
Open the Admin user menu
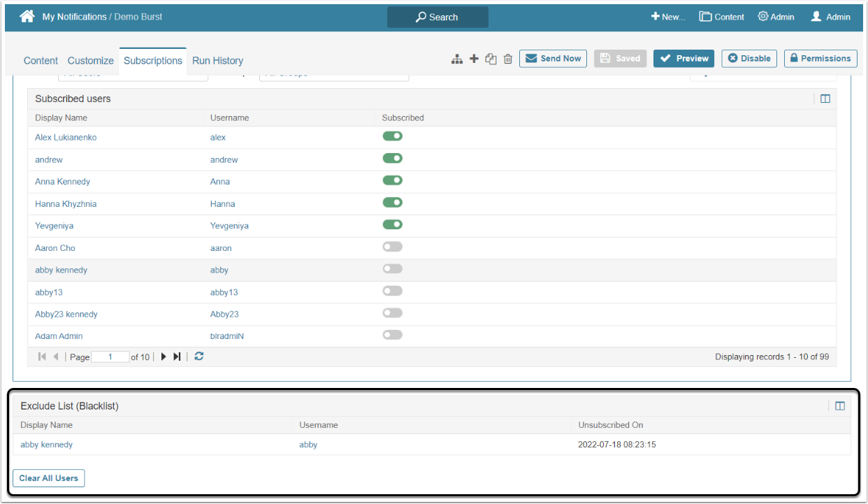(x=830, y=17)
